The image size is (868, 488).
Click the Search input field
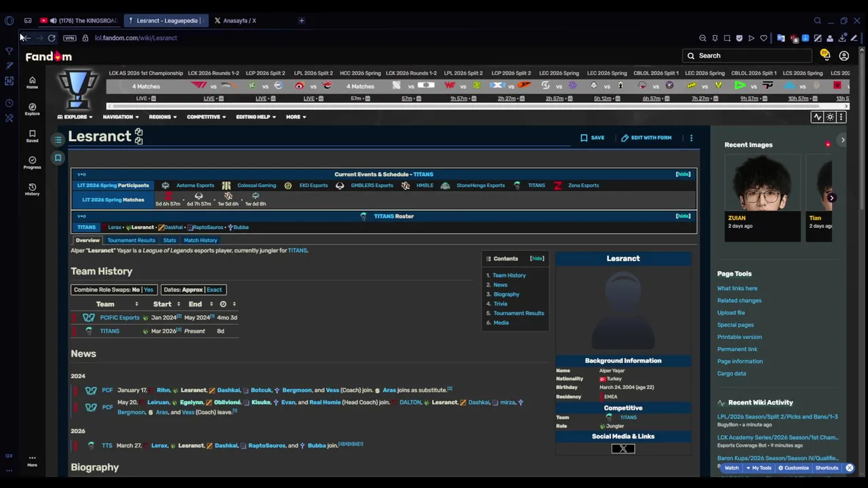click(x=747, y=56)
